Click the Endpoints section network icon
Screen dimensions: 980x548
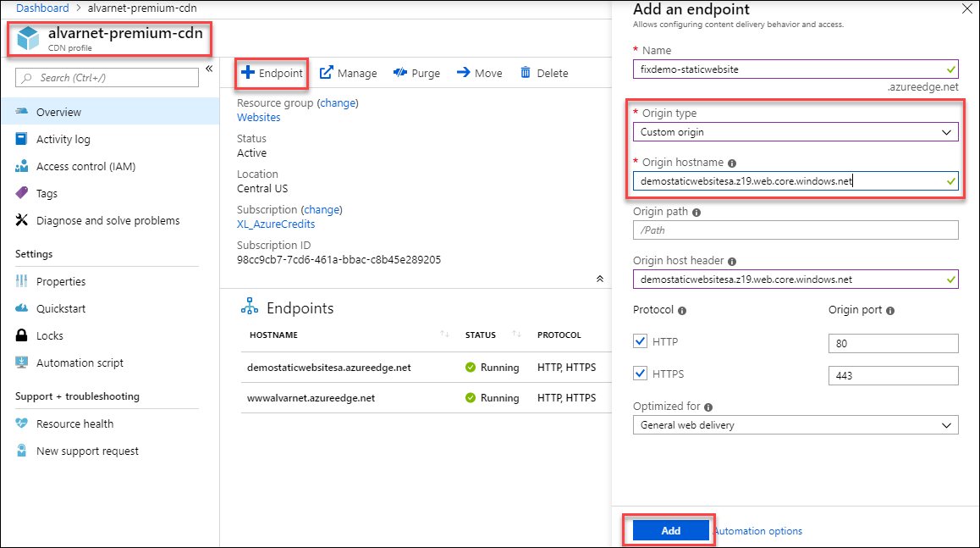[x=250, y=307]
